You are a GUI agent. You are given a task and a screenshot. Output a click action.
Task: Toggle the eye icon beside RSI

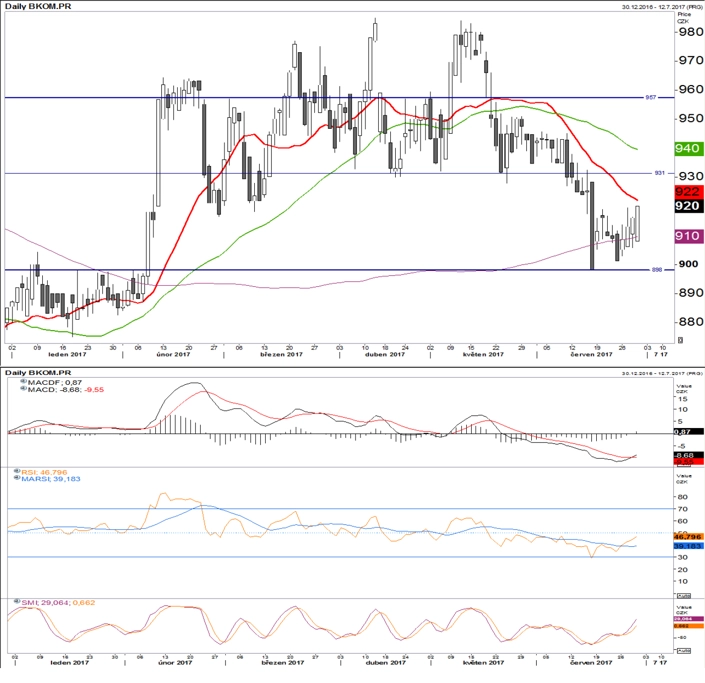[x=17, y=471]
